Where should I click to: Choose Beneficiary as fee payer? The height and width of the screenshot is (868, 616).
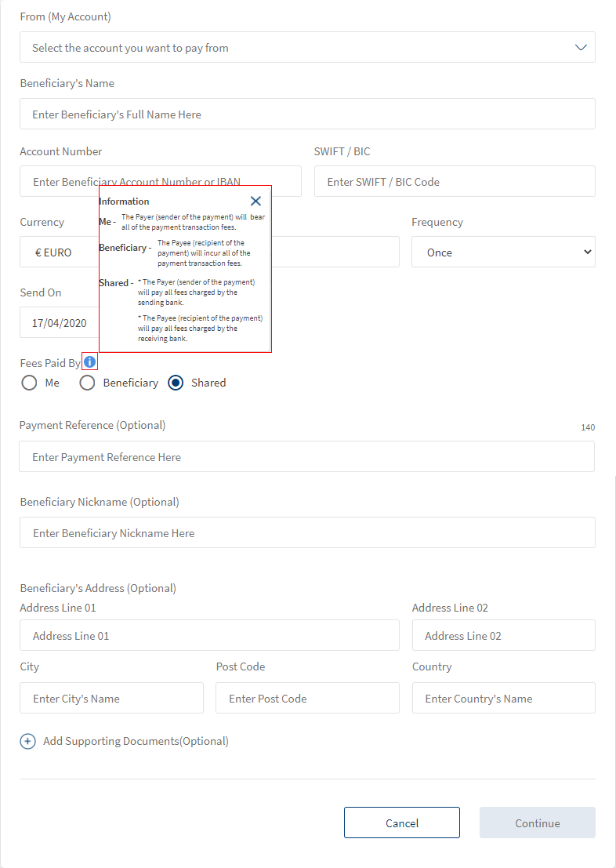[x=88, y=383]
